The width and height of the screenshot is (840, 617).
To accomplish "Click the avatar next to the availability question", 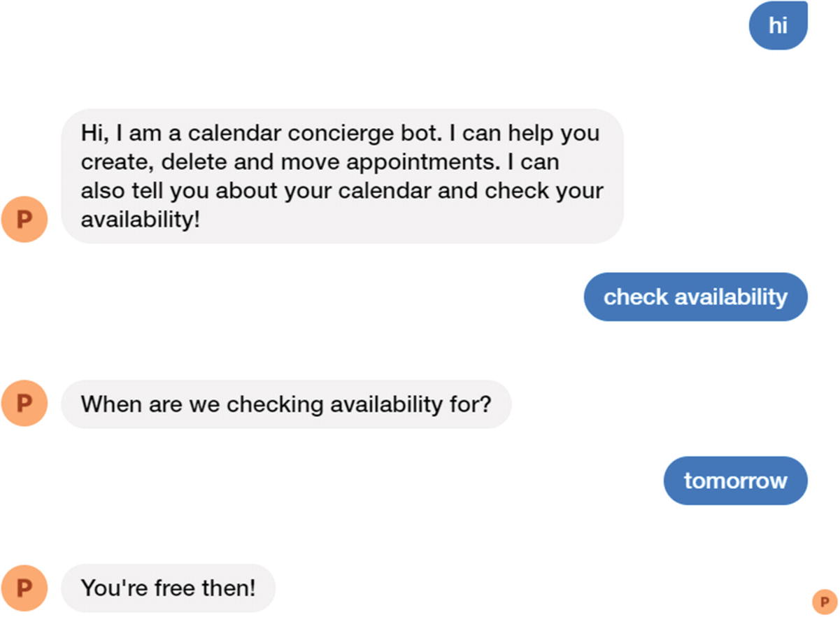I will pos(24,404).
